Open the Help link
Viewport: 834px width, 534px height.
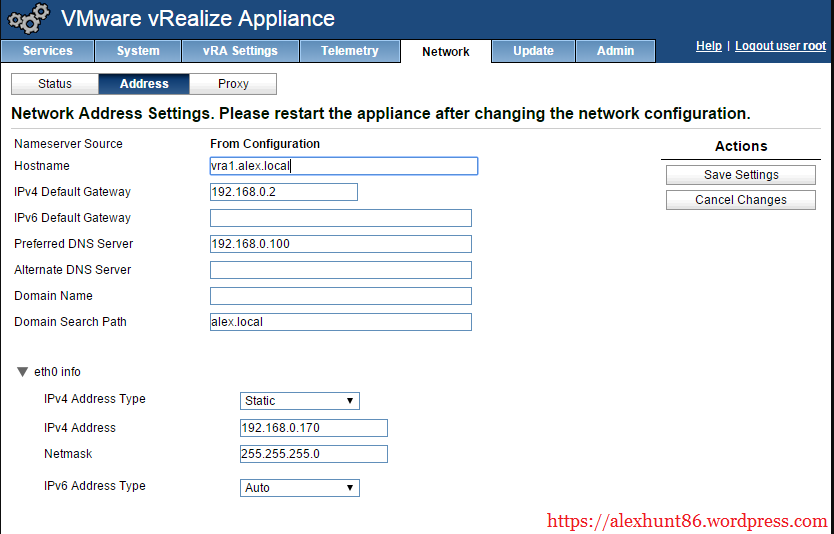708,46
